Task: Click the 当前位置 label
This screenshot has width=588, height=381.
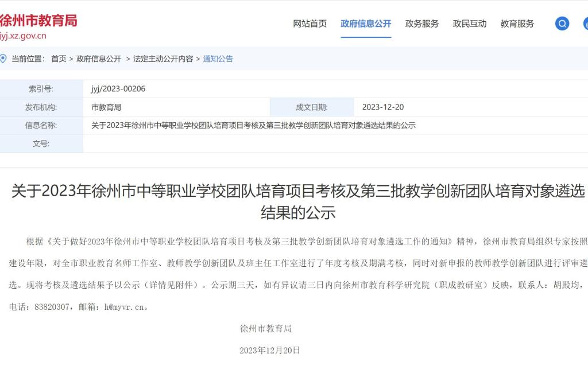Action: (x=28, y=59)
